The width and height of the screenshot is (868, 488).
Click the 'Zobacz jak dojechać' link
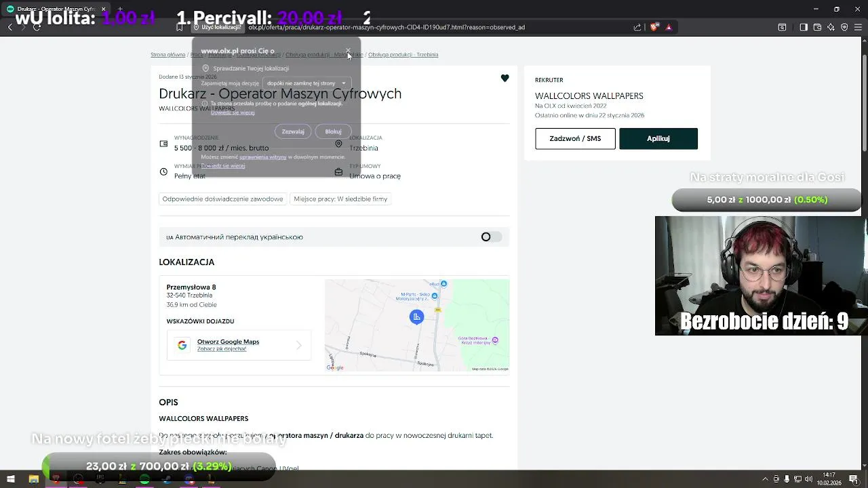click(221, 349)
